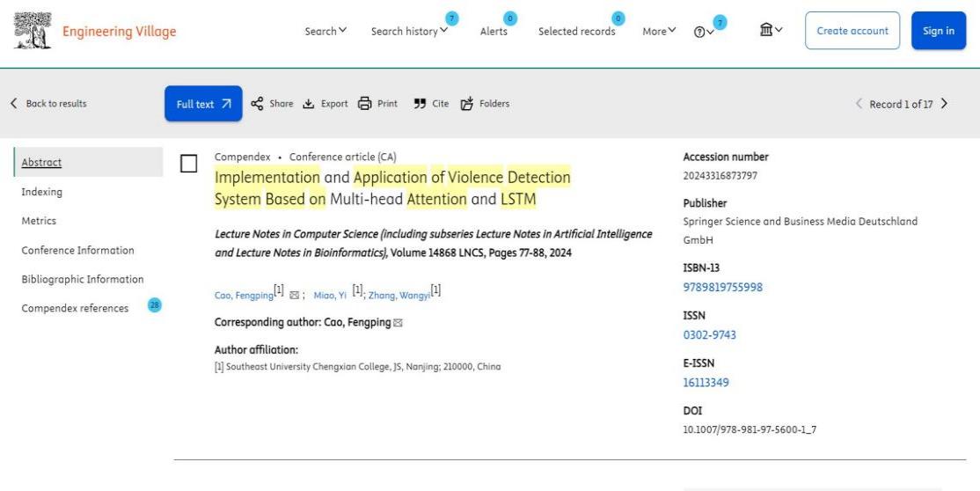
Task: Go back to results
Action: [49, 104]
